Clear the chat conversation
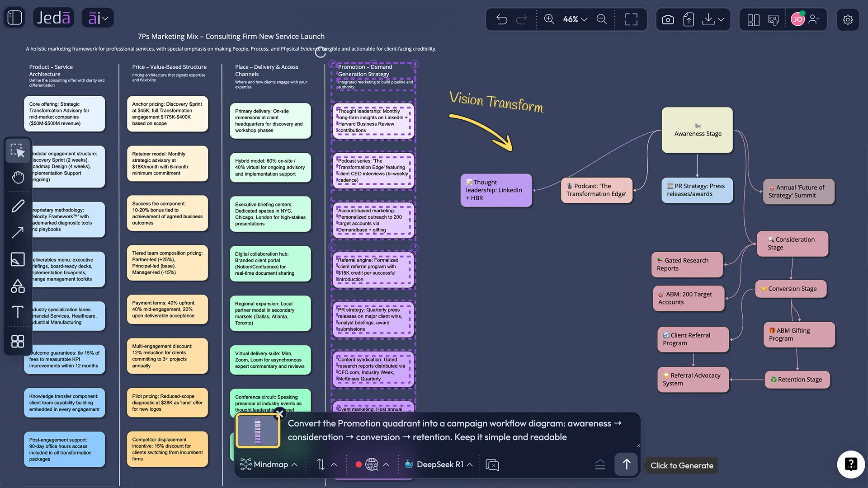This screenshot has width=868, height=488. click(492, 465)
